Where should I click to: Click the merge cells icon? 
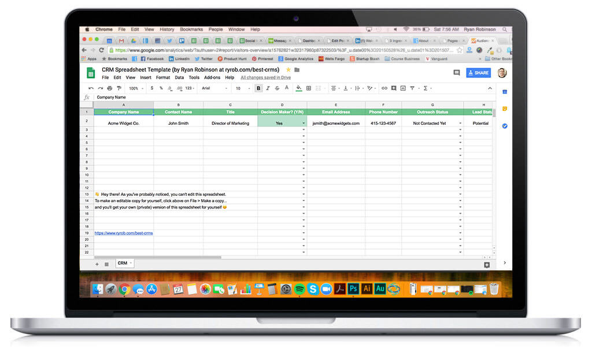tap(319, 88)
